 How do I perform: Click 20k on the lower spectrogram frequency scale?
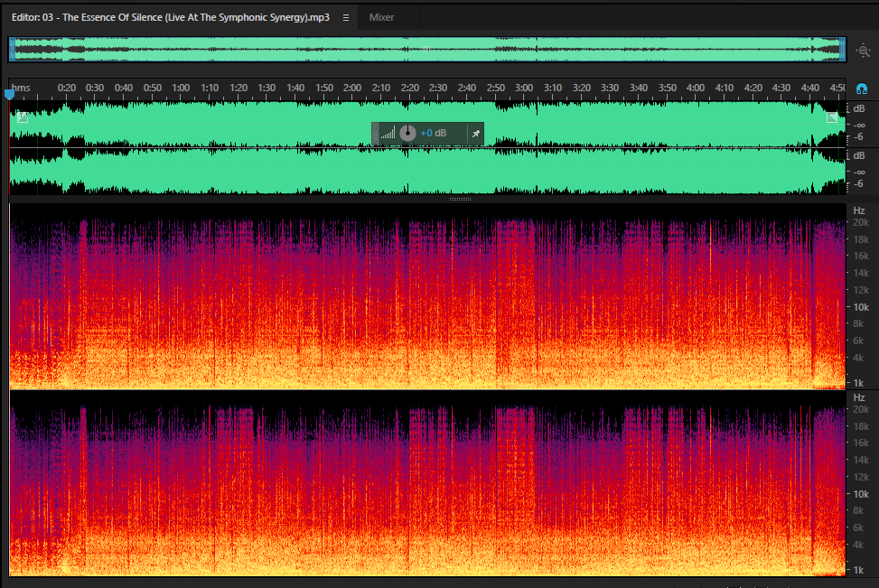(x=861, y=410)
